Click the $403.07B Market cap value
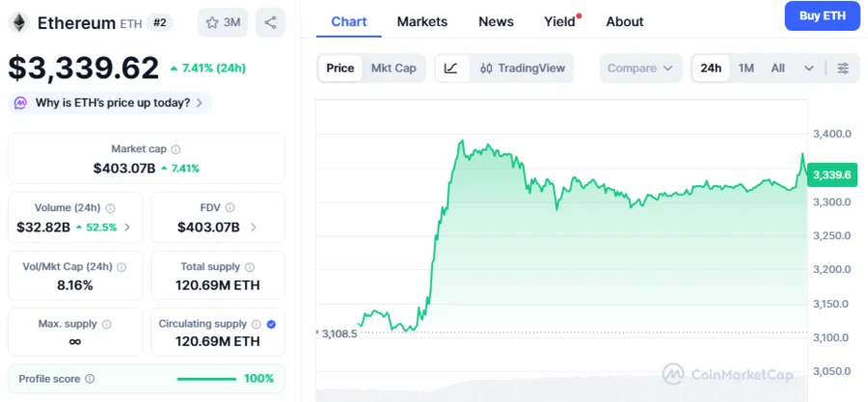The width and height of the screenshot is (868, 402). [124, 168]
